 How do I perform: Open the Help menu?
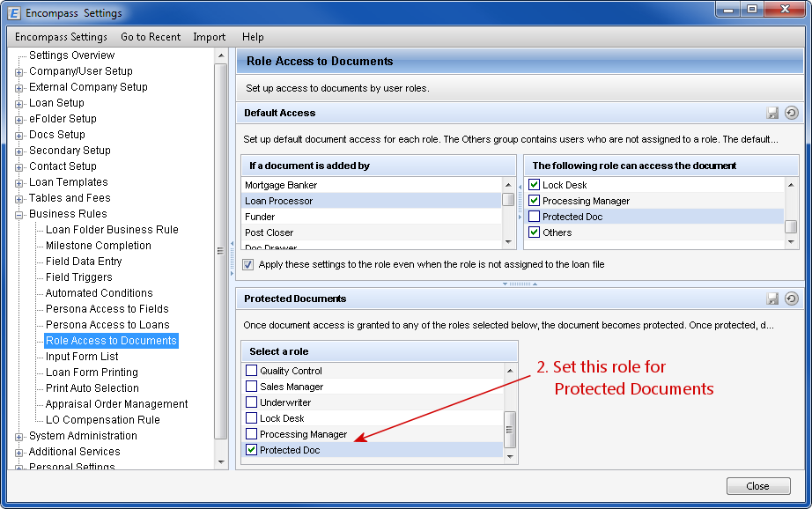point(253,37)
